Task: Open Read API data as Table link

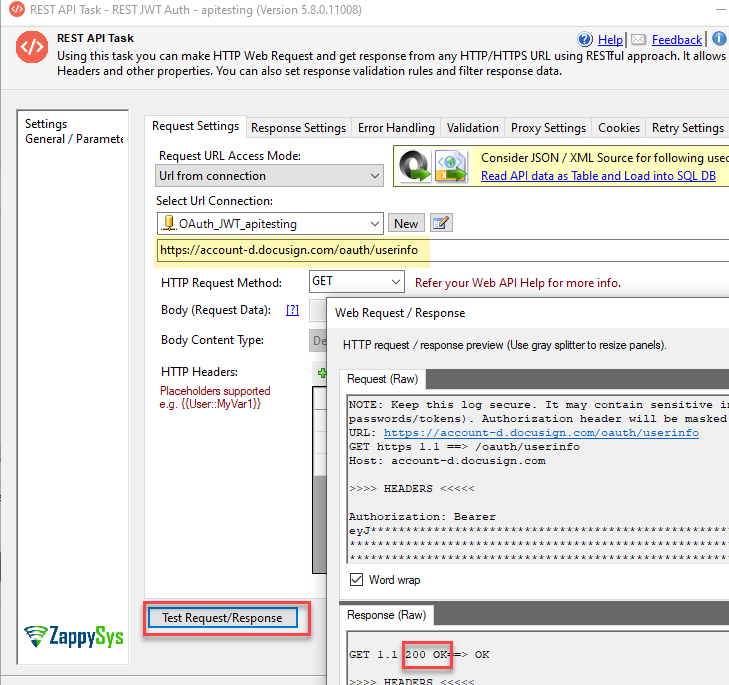Action: coord(598,176)
